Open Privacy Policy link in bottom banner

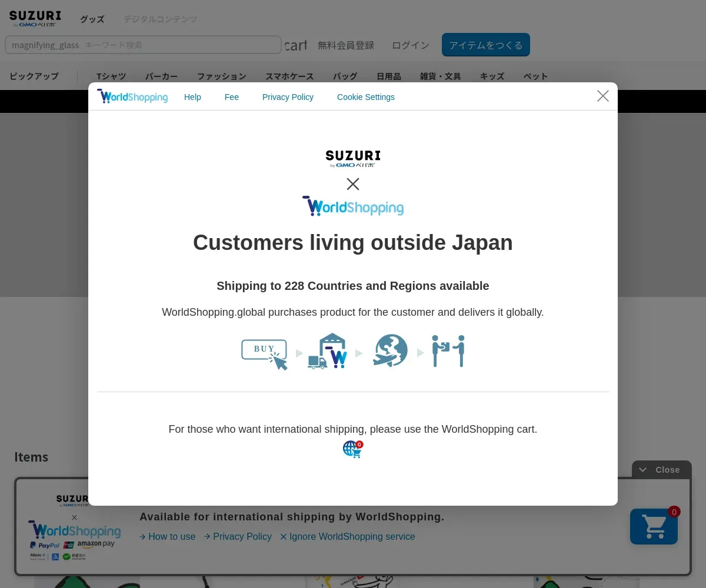pyautogui.click(x=238, y=536)
